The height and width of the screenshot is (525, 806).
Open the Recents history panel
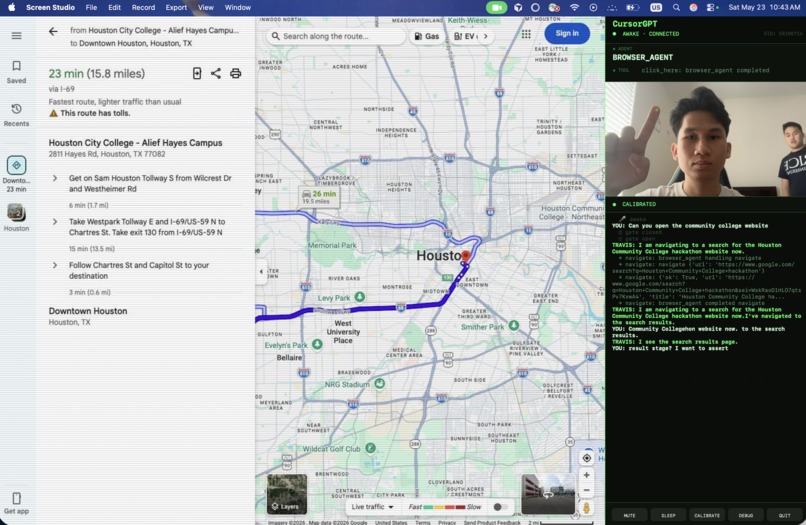[16, 115]
